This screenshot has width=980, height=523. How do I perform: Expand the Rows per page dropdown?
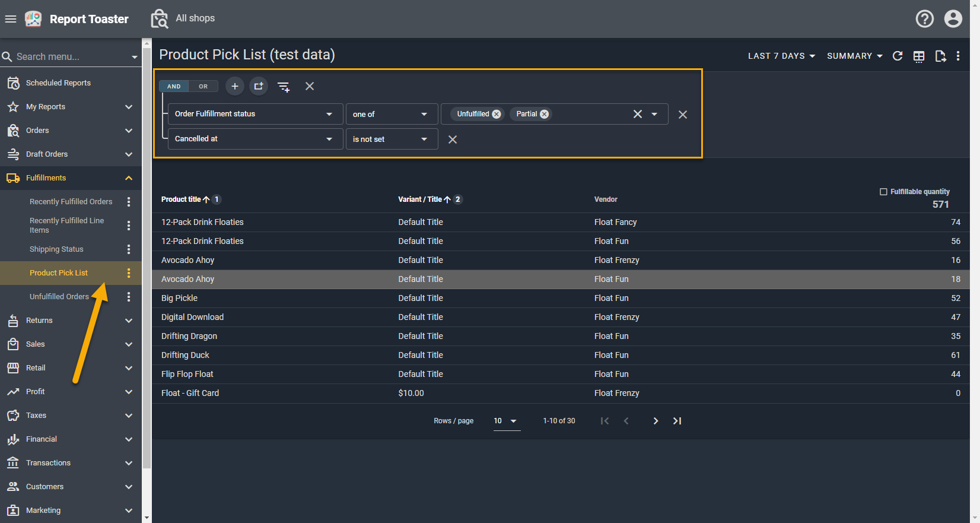point(506,421)
